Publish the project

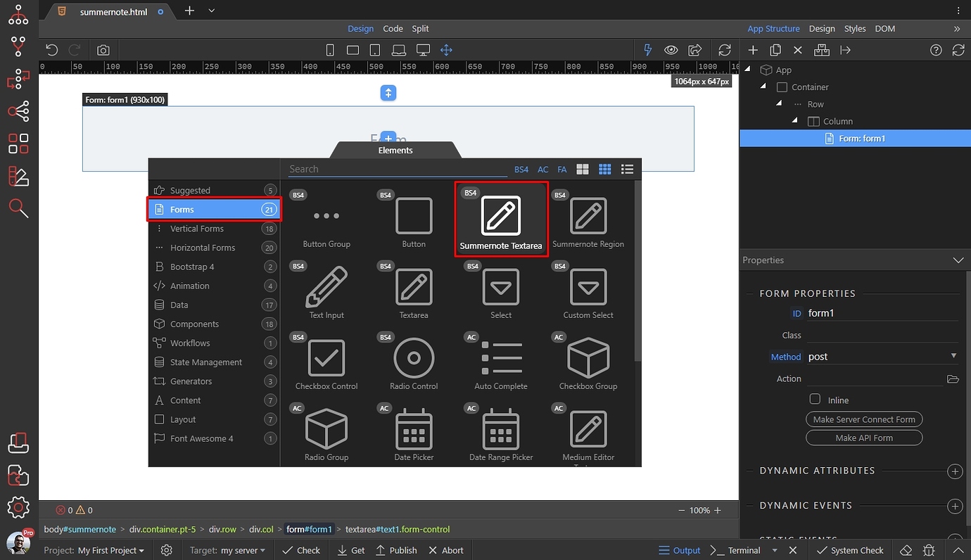[x=396, y=550]
